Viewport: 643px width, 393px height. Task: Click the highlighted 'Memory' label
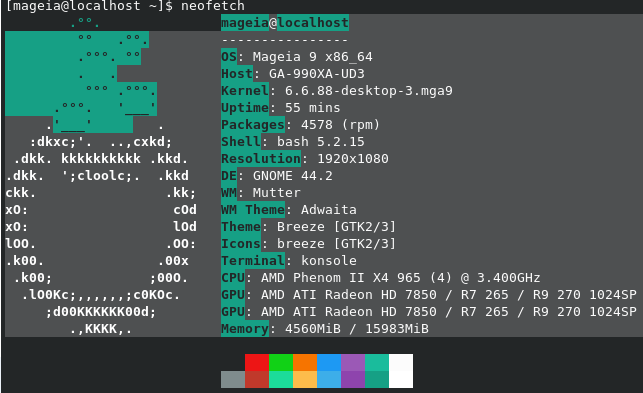pos(245,329)
